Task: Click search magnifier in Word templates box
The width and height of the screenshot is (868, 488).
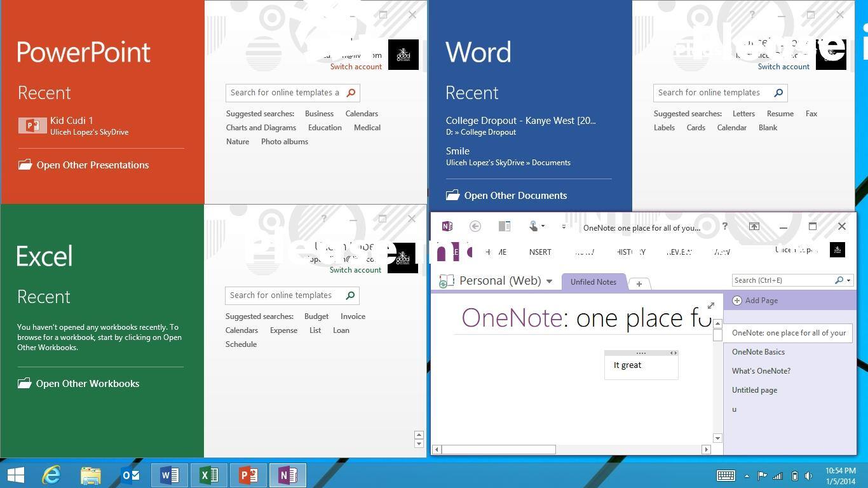Action: click(778, 93)
